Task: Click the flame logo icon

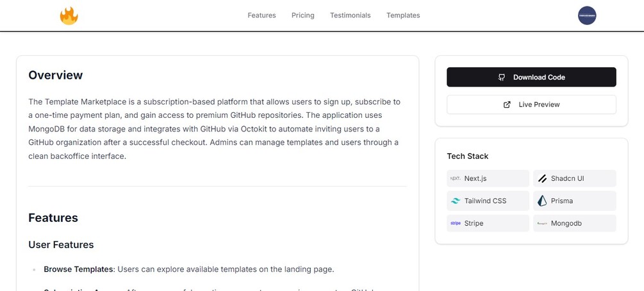Action: point(69,16)
